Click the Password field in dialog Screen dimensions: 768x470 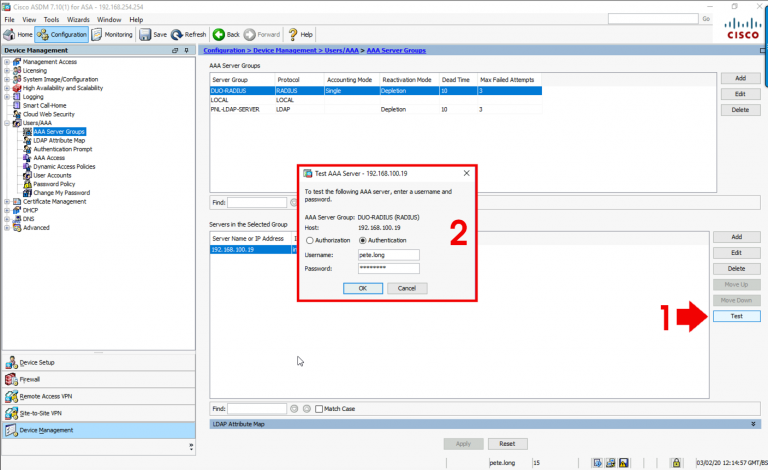click(x=388, y=268)
